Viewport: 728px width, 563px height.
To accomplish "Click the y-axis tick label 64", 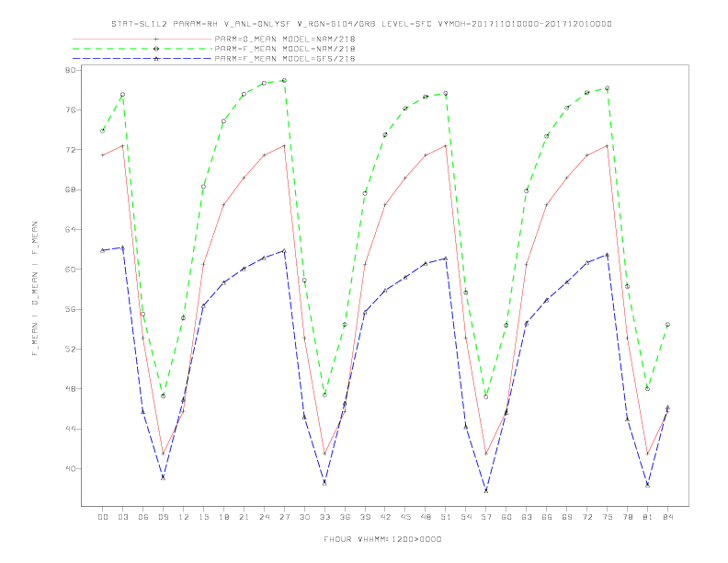I will click(71, 229).
